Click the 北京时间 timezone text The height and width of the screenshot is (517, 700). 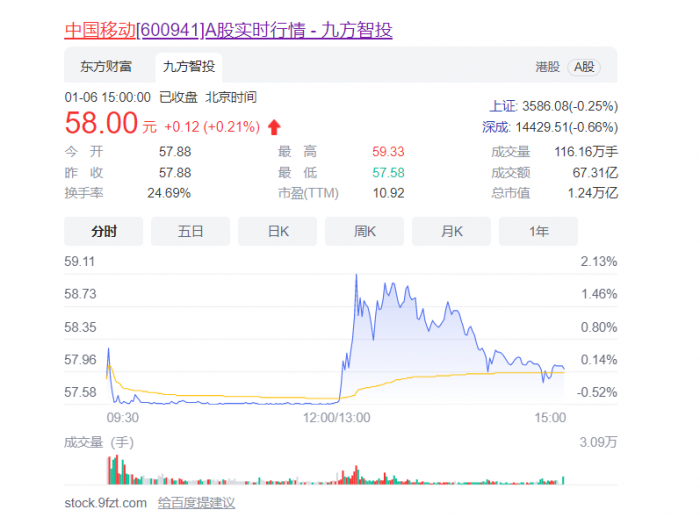pos(231,97)
